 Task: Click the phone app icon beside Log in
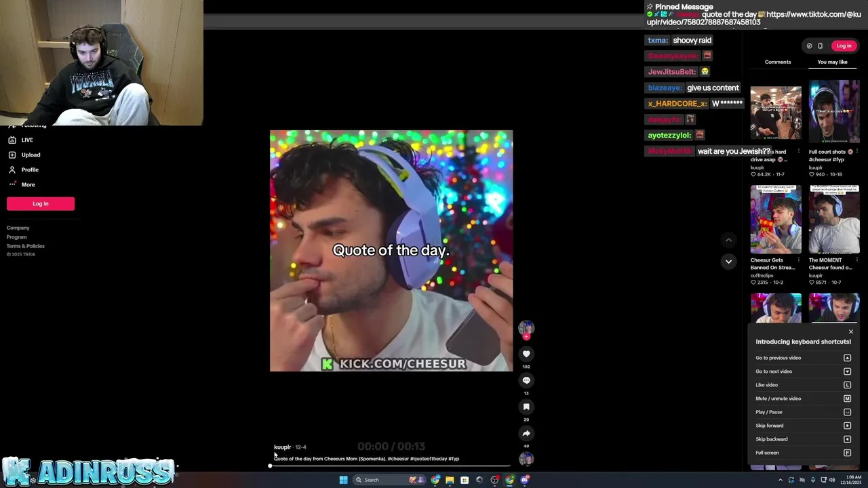click(x=820, y=46)
